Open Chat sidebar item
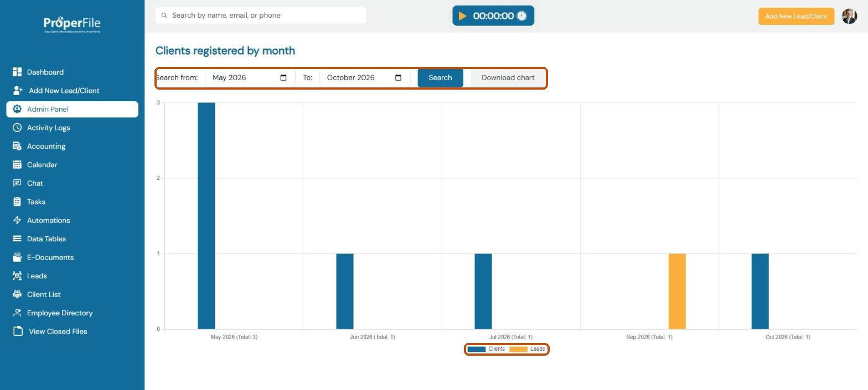Image resolution: width=868 pixels, height=390 pixels. pyautogui.click(x=72, y=183)
